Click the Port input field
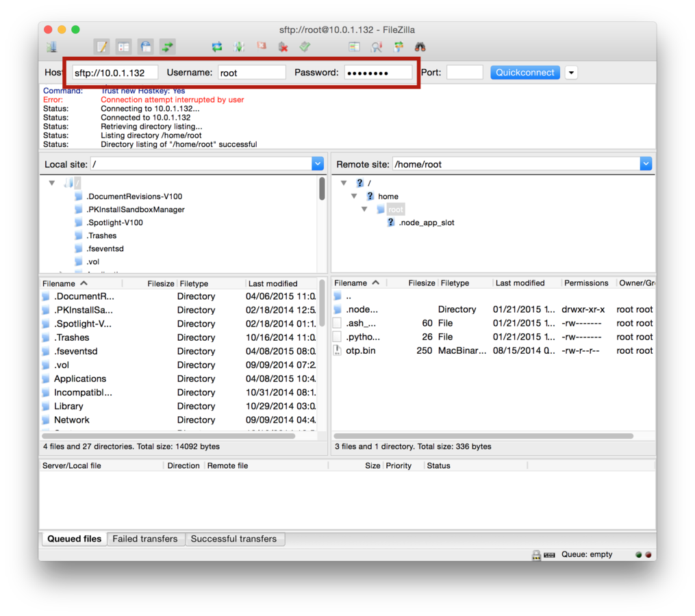 (x=464, y=73)
